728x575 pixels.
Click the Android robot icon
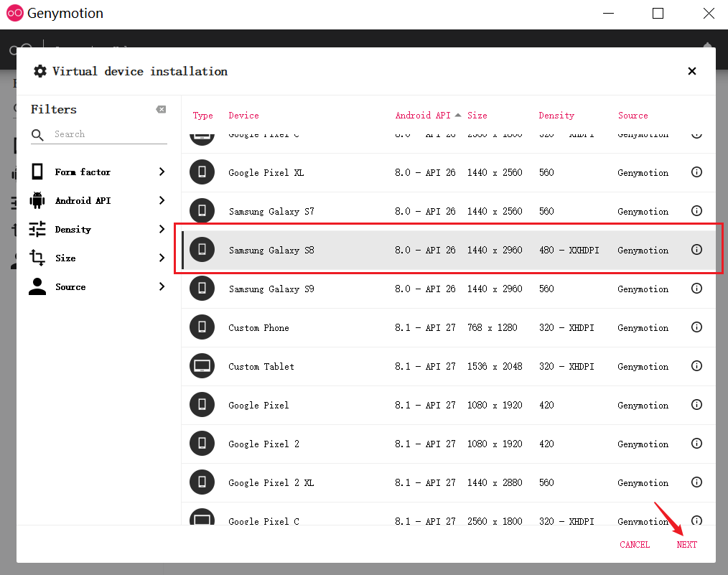pyautogui.click(x=37, y=200)
